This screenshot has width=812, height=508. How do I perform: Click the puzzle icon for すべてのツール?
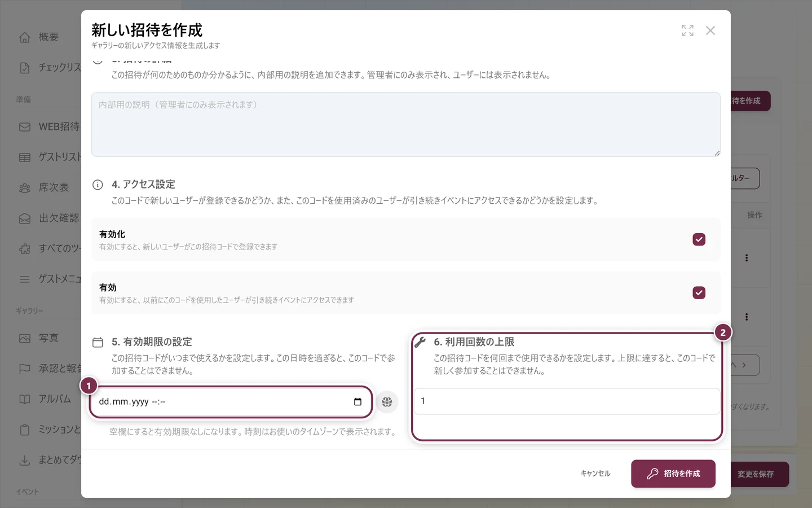25,248
